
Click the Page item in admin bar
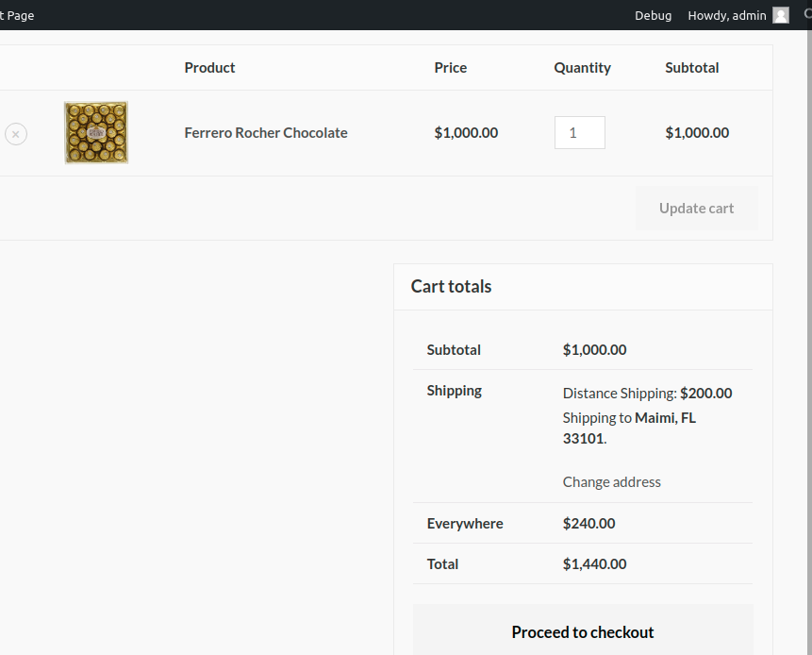click(x=19, y=15)
